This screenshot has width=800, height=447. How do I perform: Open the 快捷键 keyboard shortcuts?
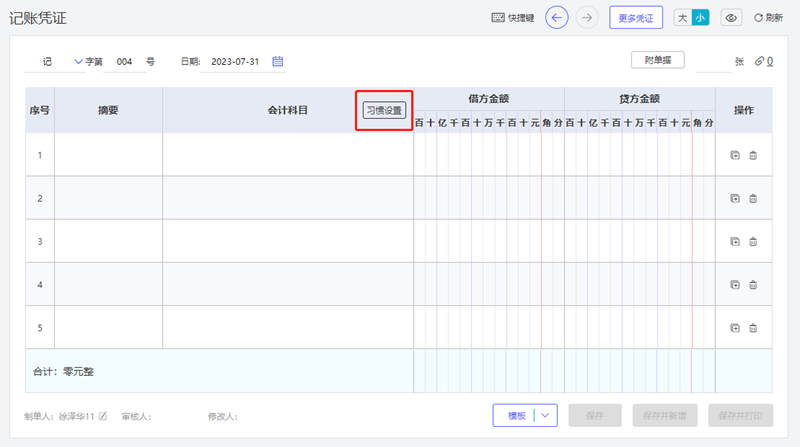pyautogui.click(x=513, y=18)
